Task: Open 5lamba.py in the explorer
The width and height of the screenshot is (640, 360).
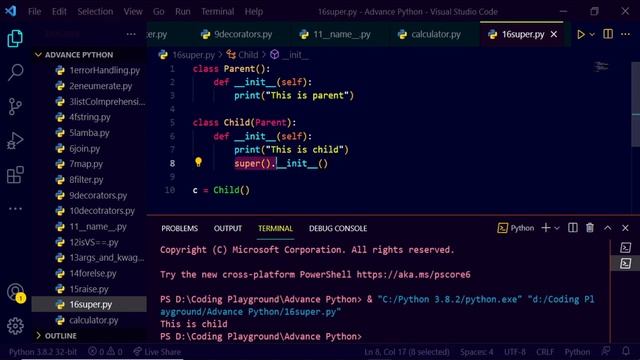Action: point(89,133)
